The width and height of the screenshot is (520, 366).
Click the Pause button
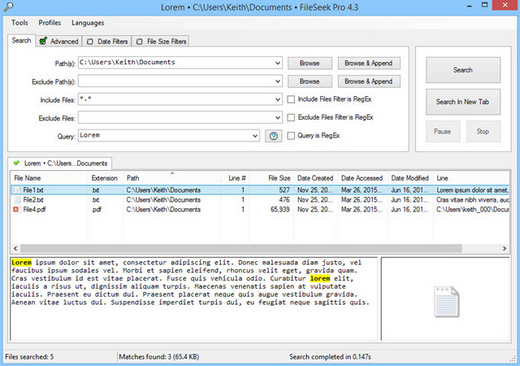(x=443, y=131)
